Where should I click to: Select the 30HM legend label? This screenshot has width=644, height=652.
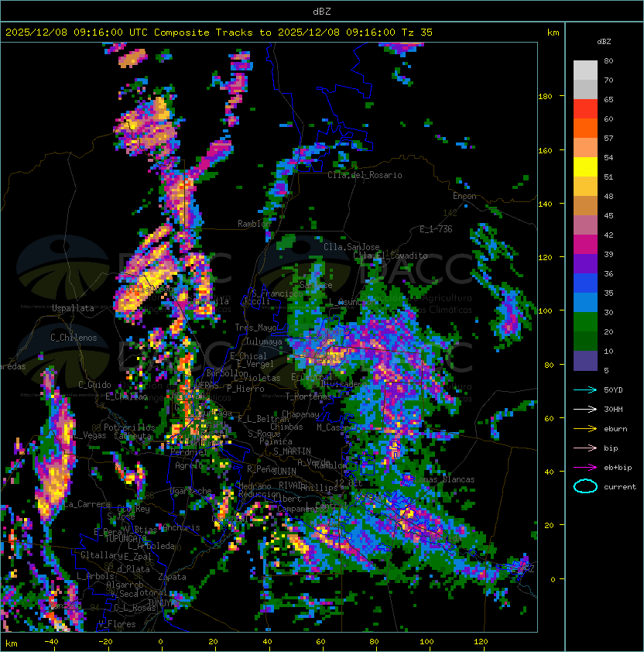613,409
